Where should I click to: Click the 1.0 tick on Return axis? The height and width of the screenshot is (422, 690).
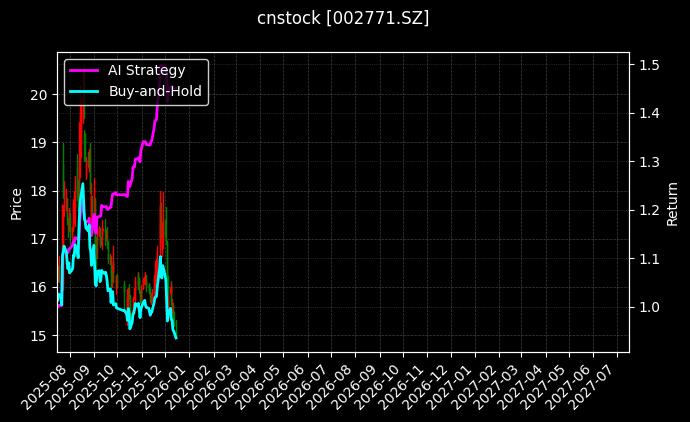point(648,307)
